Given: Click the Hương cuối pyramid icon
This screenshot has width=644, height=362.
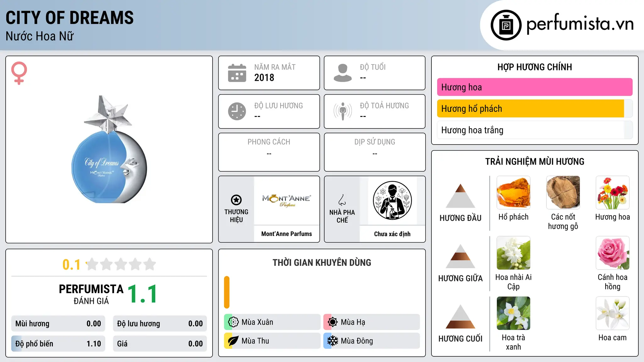Looking at the screenshot, I should point(460,316).
